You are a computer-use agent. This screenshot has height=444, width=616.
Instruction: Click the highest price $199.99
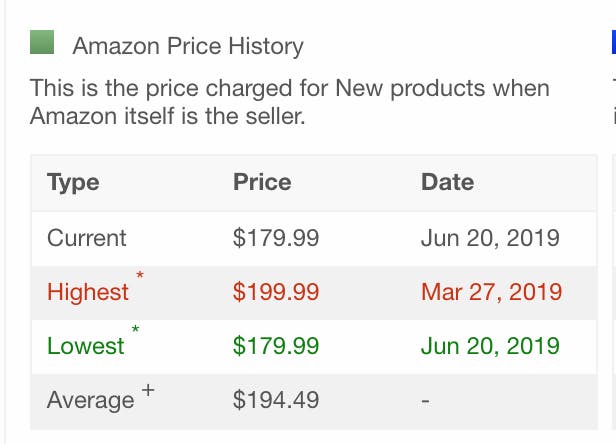click(x=276, y=292)
